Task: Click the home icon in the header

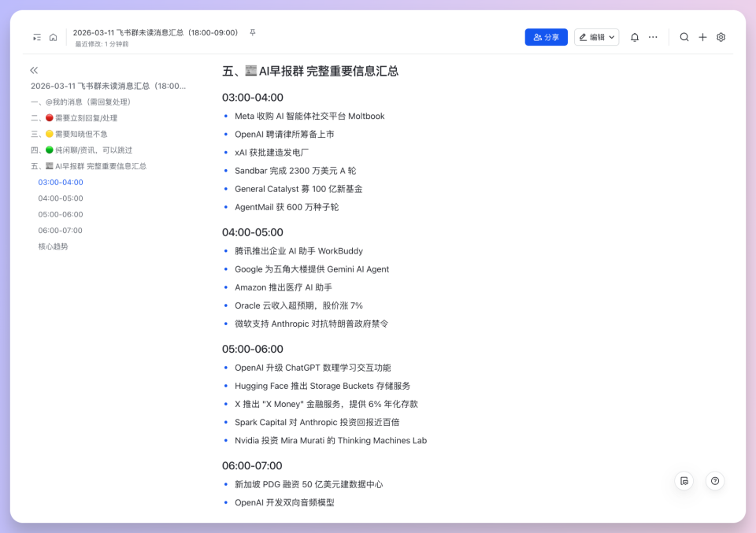Action: (x=53, y=37)
